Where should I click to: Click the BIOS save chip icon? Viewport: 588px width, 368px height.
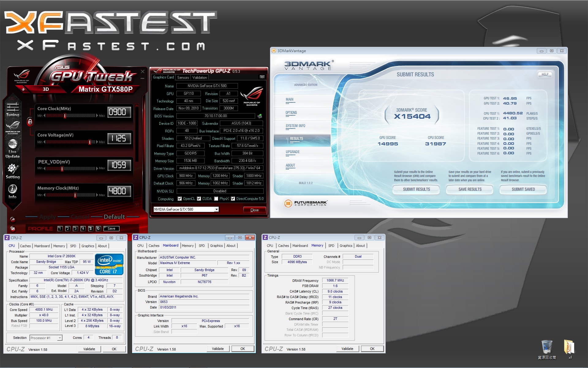(x=260, y=116)
